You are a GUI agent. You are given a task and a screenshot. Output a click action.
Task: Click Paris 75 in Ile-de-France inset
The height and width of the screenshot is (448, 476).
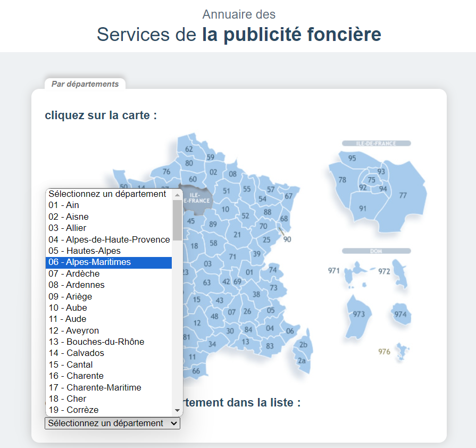371,180
